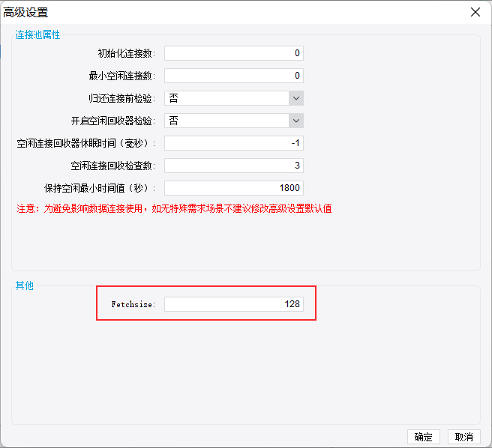
Task: Click the red 注意 warning text
Action: click(x=174, y=208)
